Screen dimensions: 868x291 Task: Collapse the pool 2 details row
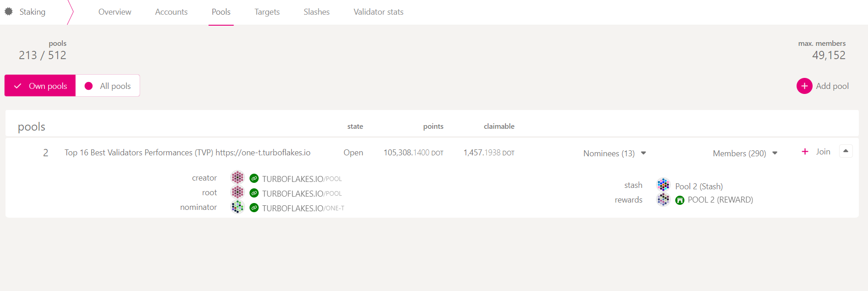pyautogui.click(x=846, y=151)
